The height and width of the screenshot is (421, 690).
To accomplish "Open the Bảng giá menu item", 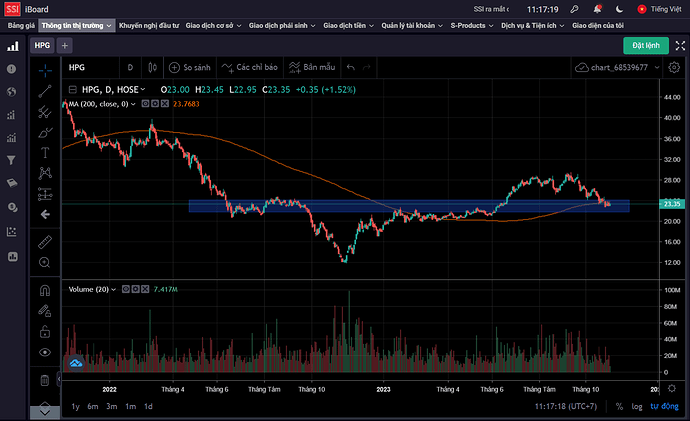I will (x=21, y=24).
